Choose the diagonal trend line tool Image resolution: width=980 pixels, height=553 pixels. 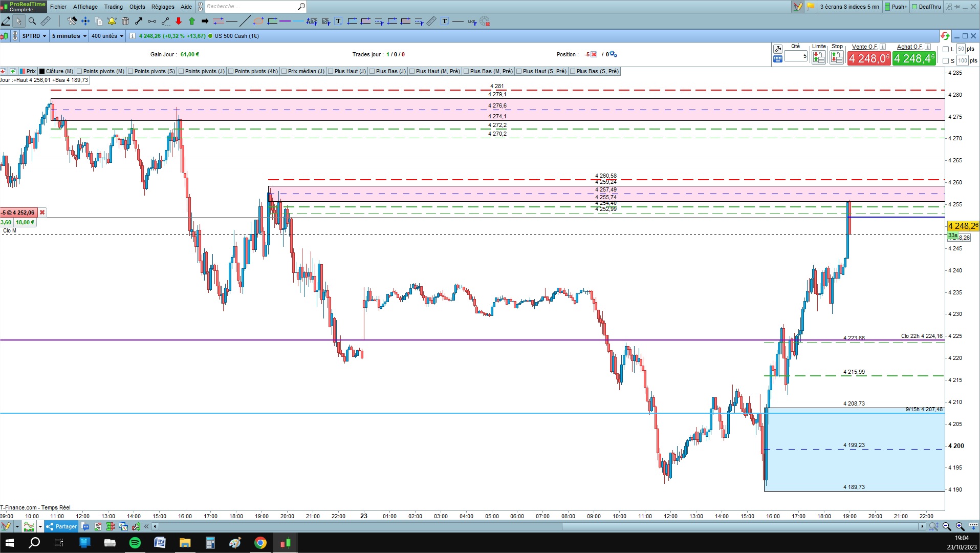245,21
